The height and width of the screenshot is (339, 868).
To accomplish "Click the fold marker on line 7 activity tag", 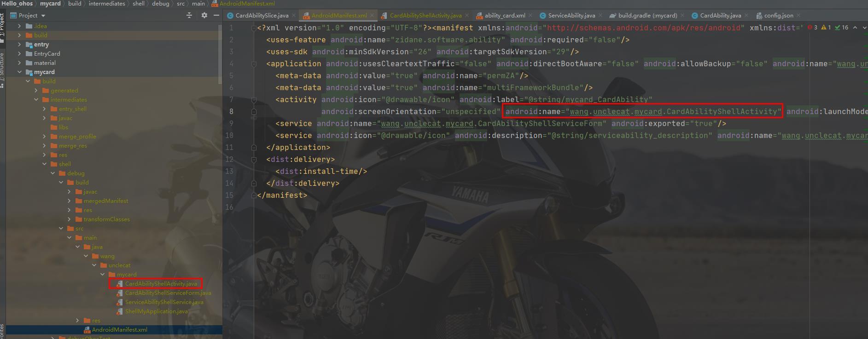I will 254,100.
